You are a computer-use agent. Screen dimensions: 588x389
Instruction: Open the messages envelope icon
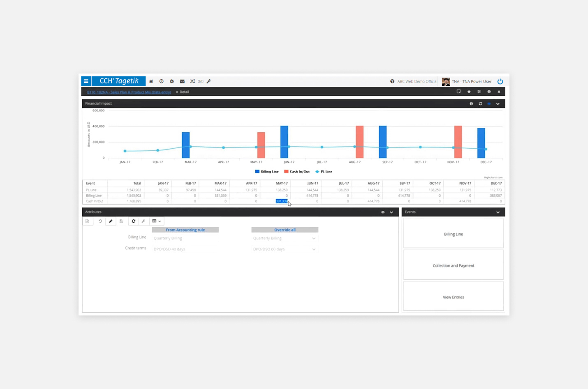(x=182, y=81)
